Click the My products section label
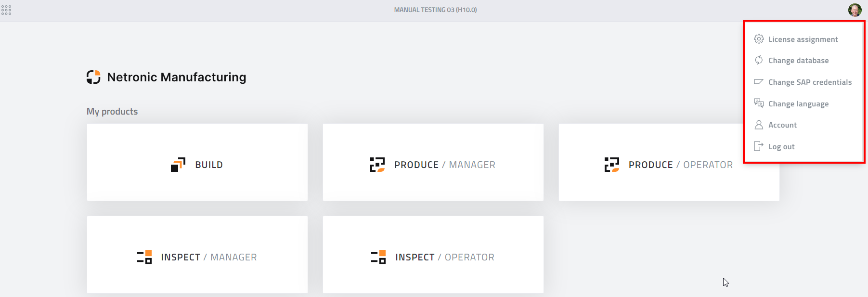The width and height of the screenshot is (868, 297). point(112,111)
